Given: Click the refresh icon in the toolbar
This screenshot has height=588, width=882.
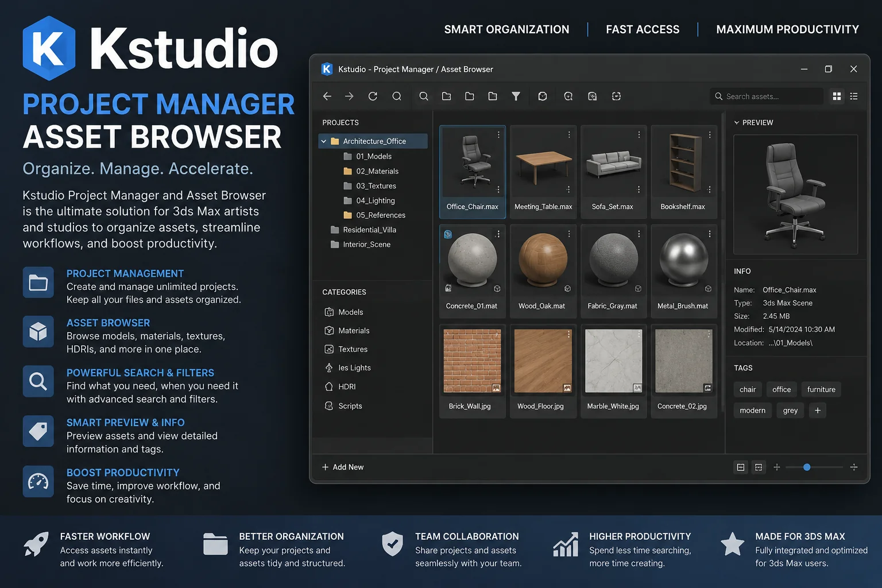Looking at the screenshot, I should [x=373, y=96].
